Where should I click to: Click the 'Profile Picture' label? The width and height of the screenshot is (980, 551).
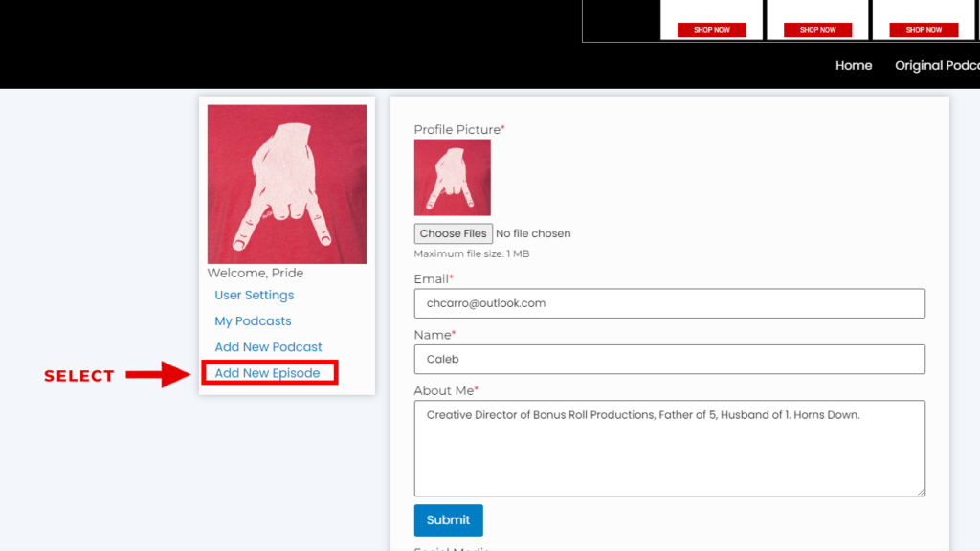[x=457, y=130]
